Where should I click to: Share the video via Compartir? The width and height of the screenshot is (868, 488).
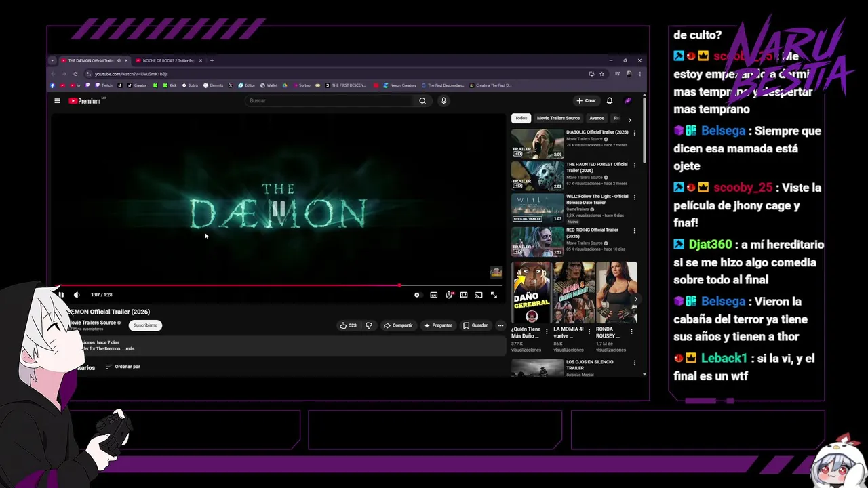point(398,325)
